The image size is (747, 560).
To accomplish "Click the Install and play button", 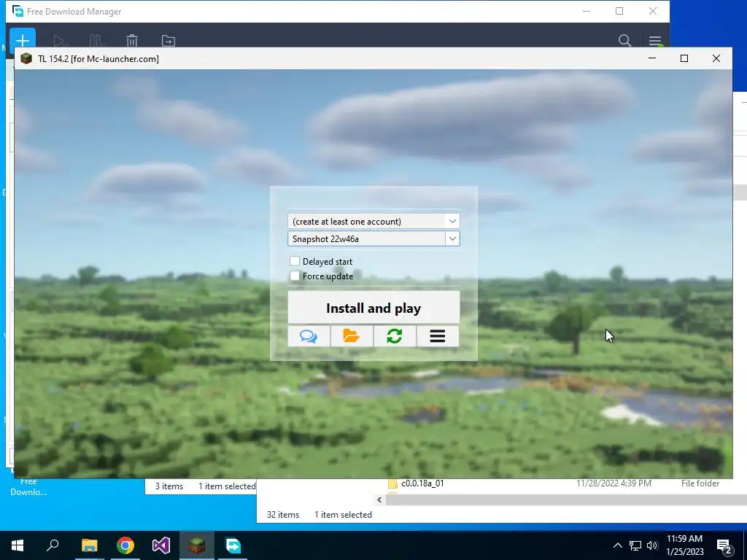I will coord(373,308).
